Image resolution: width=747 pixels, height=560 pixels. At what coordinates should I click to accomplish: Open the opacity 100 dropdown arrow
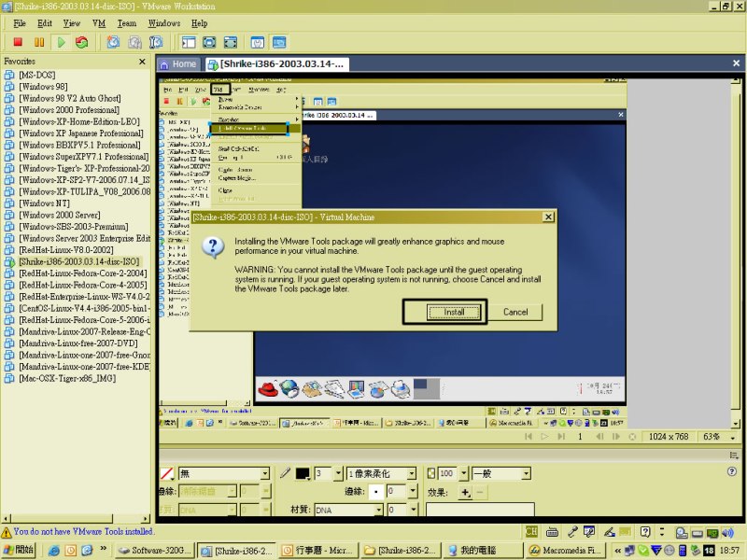point(464,473)
